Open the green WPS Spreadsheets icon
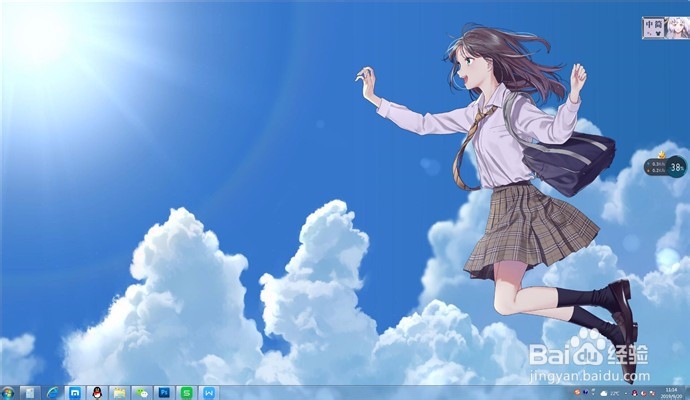Viewport: 690px width, 400px height. point(187,393)
